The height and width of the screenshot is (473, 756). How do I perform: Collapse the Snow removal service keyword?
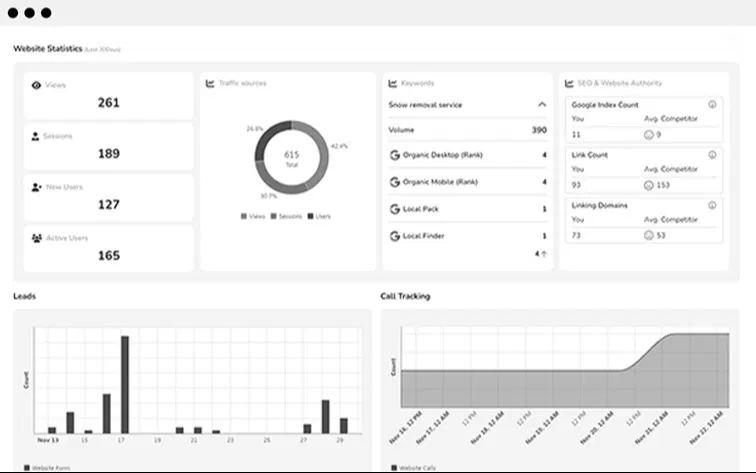point(542,104)
